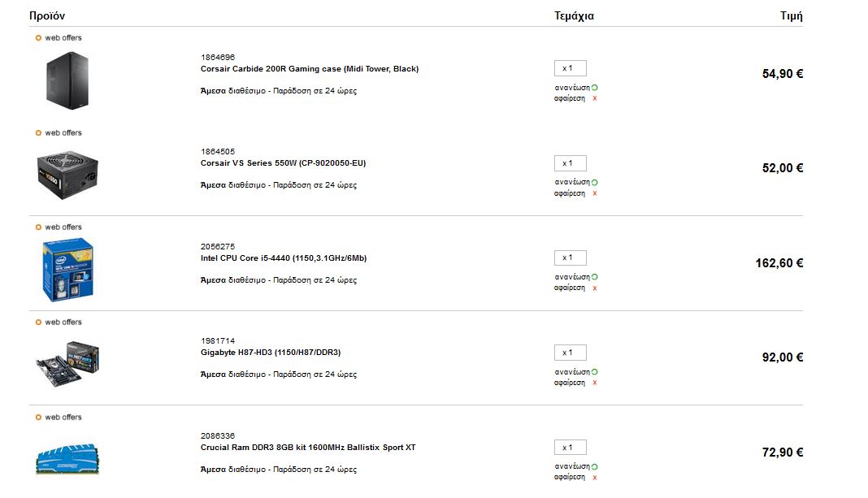This screenshot has width=868, height=498.
Task: Open Crucial Ram DDR3 8GB kit link
Action: pos(308,448)
